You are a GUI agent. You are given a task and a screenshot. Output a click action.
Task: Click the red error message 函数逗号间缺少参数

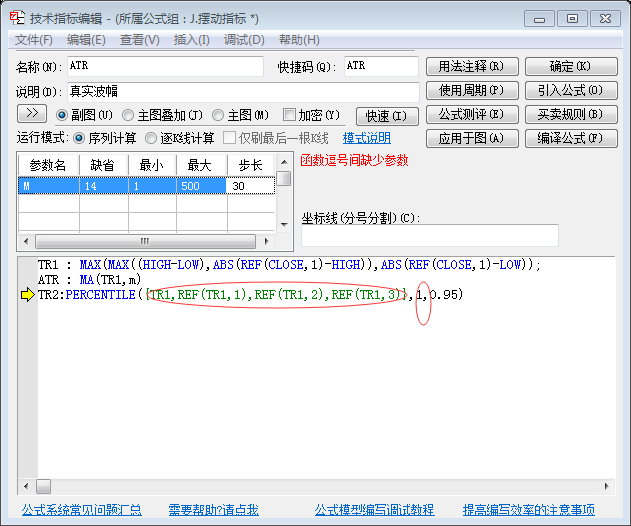(x=354, y=161)
